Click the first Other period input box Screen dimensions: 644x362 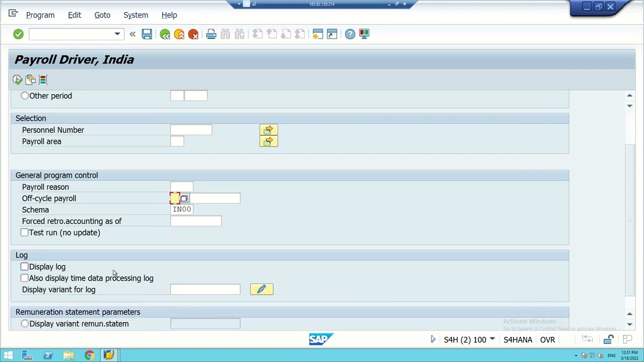(x=177, y=96)
